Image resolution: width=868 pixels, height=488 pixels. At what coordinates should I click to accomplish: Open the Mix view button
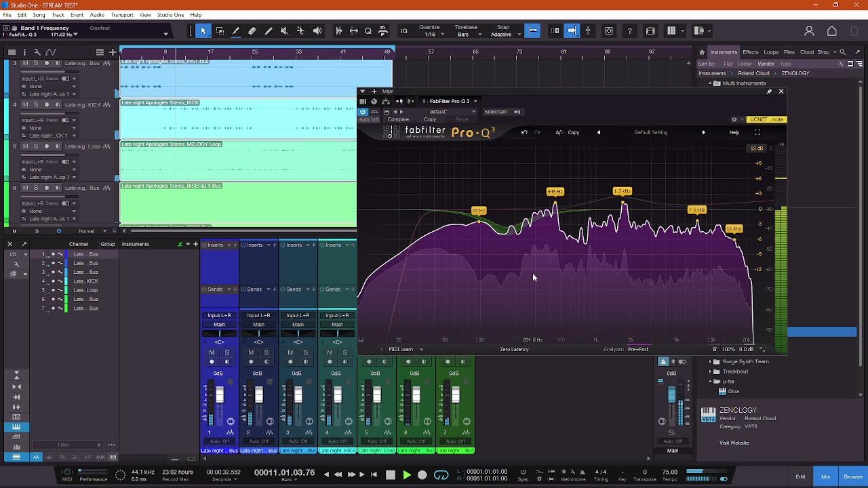(825, 476)
